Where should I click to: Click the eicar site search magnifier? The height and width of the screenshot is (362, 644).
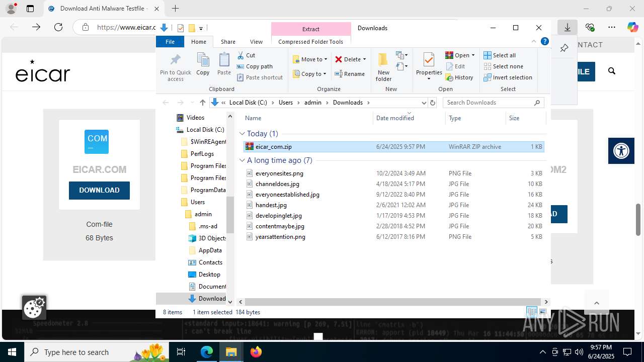(612, 71)
